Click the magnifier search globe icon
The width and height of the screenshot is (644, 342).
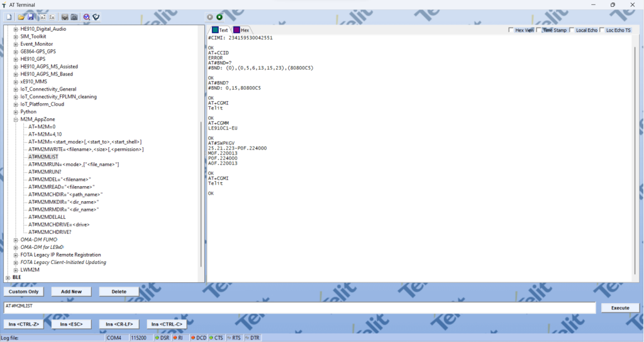tap(86, 17)
